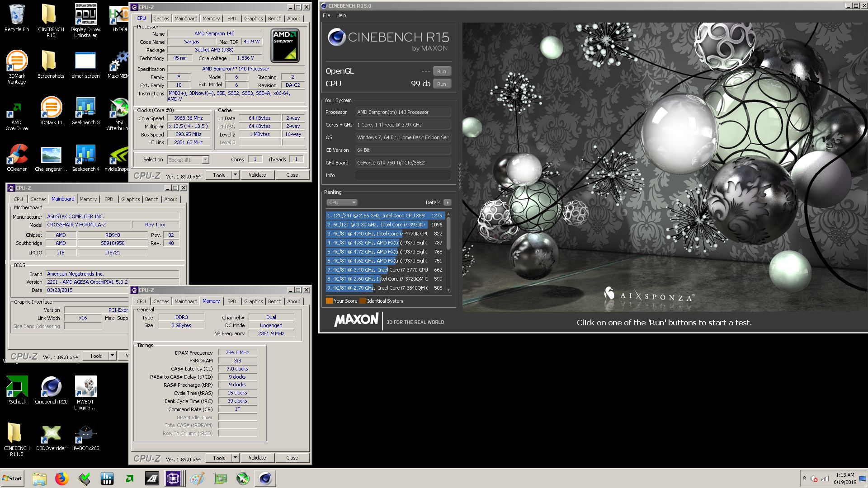This screenshot has height=488, width=868.
Task: Click the Your Score orange legend swatch
Action: 329,301
